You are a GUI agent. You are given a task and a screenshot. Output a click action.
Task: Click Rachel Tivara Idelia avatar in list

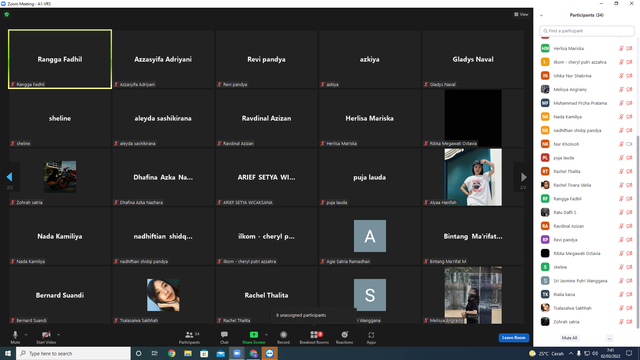[x=545, y=185]
